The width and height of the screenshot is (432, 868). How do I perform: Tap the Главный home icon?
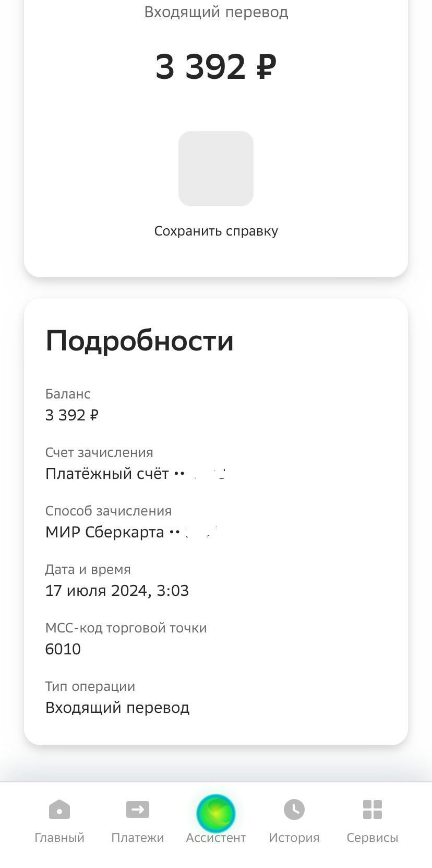coord(59,810)
